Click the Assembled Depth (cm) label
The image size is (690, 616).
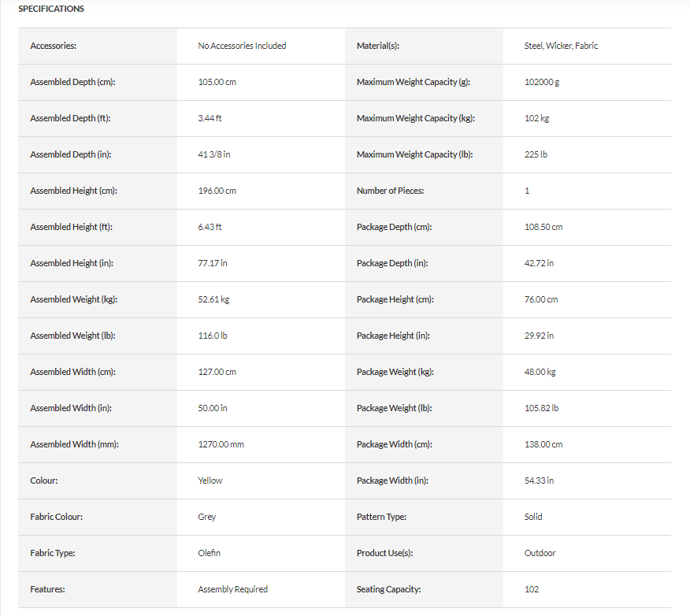coord(73,82)
